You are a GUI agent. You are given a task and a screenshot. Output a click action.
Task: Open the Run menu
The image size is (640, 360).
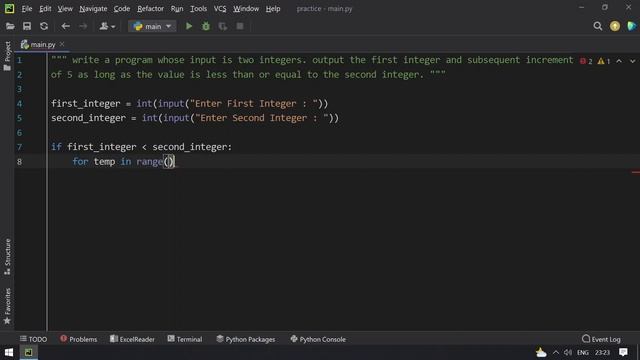coord(177,9)
